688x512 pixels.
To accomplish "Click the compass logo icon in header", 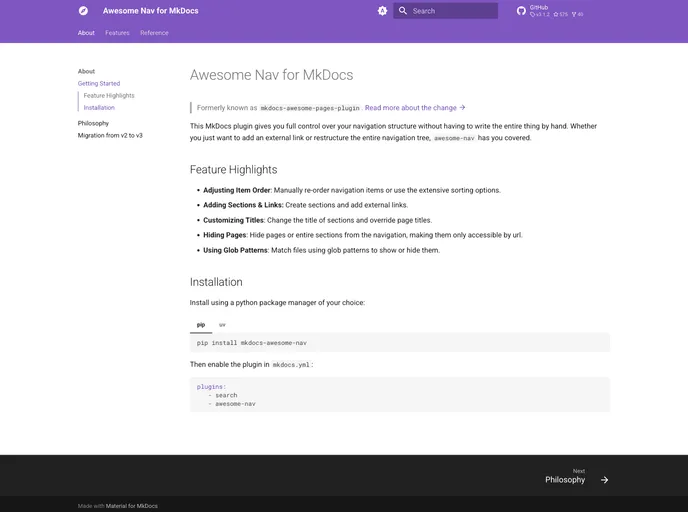I will pyautogui.click(x=83, y=11).
